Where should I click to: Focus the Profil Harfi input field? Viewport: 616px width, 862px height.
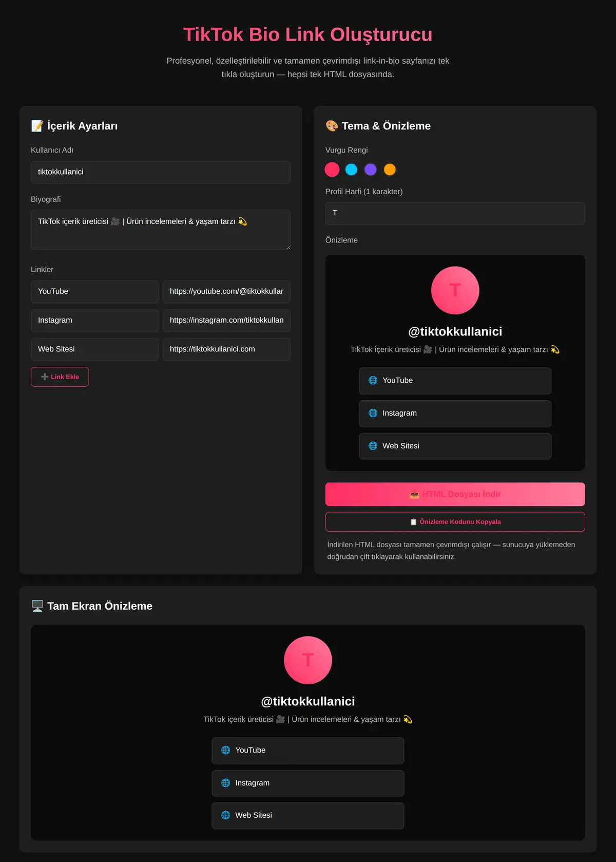(x=455, y=213)
